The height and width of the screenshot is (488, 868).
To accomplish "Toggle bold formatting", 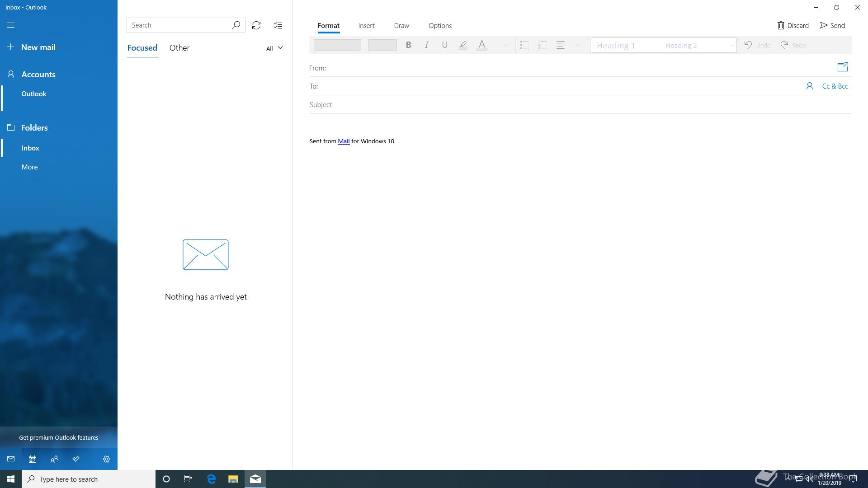I will (408, 45).
